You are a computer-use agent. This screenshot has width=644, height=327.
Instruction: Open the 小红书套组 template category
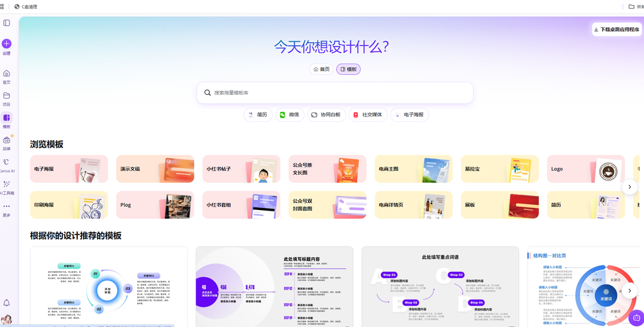[241, 204]
